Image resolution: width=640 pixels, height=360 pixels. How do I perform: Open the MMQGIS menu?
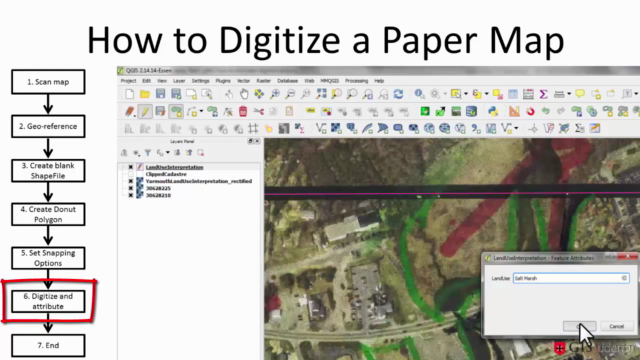(329, 81)
